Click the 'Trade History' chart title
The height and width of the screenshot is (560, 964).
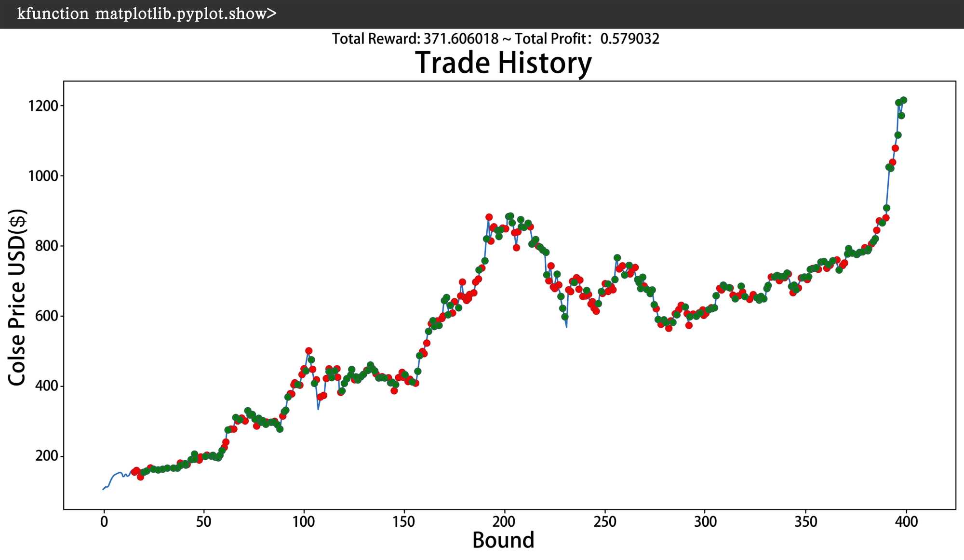pos(503,63)
